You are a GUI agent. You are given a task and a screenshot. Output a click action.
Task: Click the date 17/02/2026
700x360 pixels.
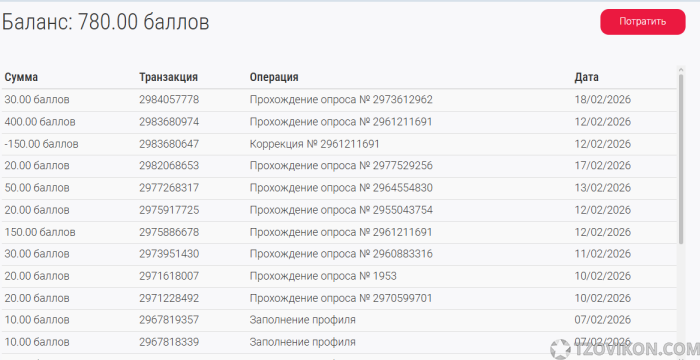click(x=603, y=165)
